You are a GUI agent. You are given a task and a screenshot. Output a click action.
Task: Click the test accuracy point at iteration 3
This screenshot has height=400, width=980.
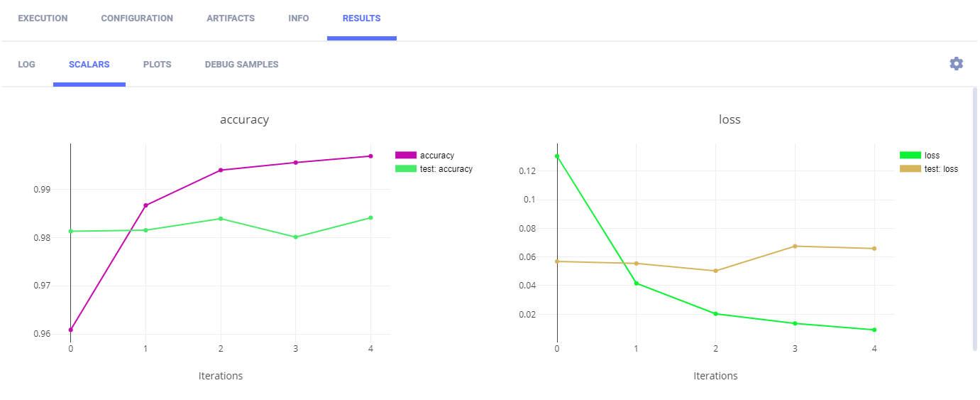coord(295,237)
